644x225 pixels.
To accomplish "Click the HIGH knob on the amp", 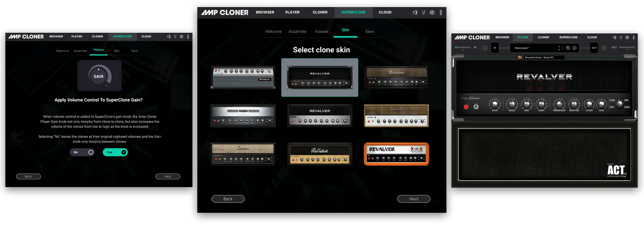I will coord(542,104).
